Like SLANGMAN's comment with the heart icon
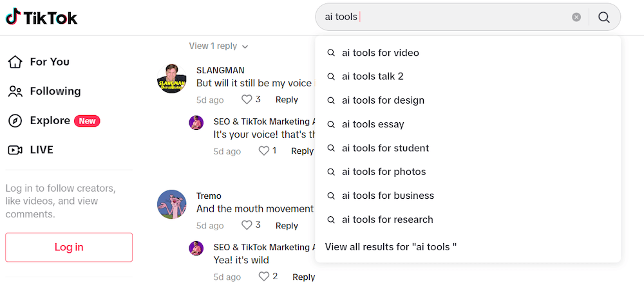 point(247,99)
